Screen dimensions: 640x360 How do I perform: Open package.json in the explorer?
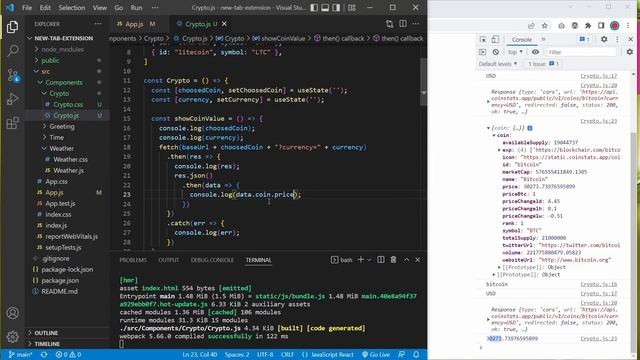60,280
